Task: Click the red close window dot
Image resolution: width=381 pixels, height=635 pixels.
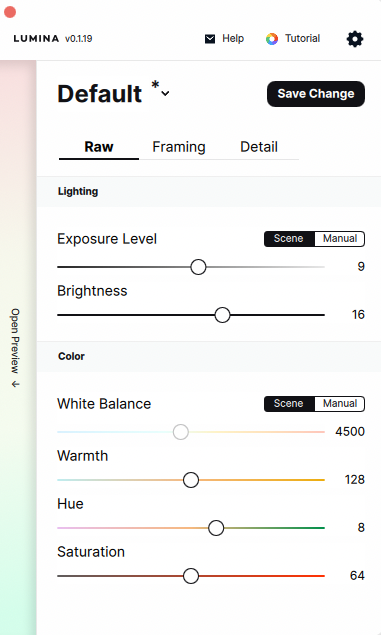Action: tap(10, 12)
